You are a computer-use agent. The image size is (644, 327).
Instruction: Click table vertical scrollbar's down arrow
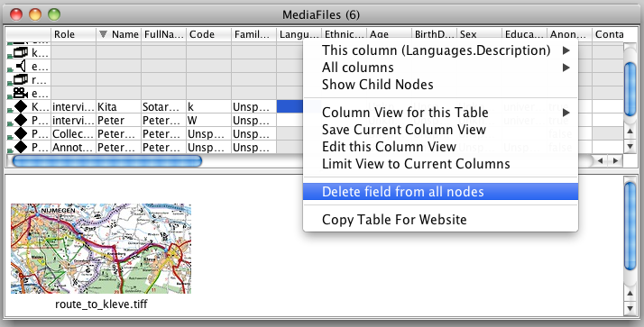click(630, 146)
